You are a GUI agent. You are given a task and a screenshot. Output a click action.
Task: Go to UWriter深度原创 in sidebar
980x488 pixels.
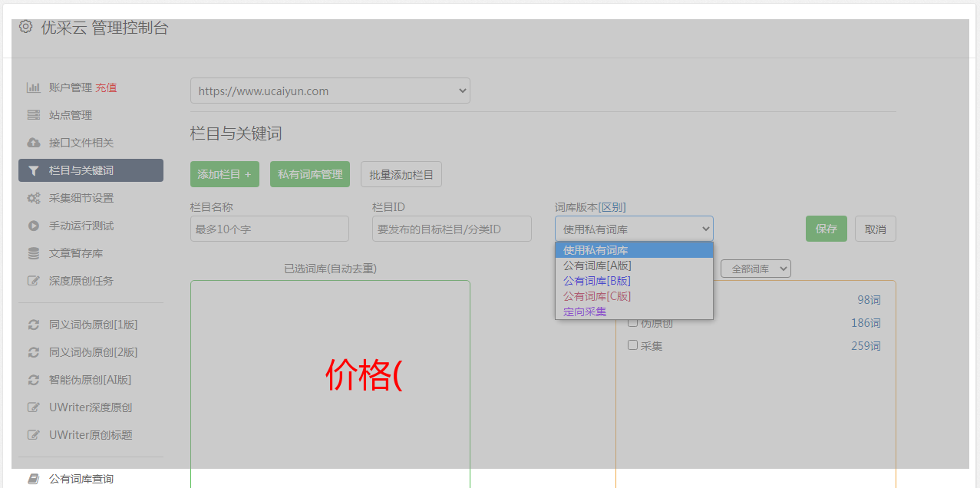tap(91, 407)
